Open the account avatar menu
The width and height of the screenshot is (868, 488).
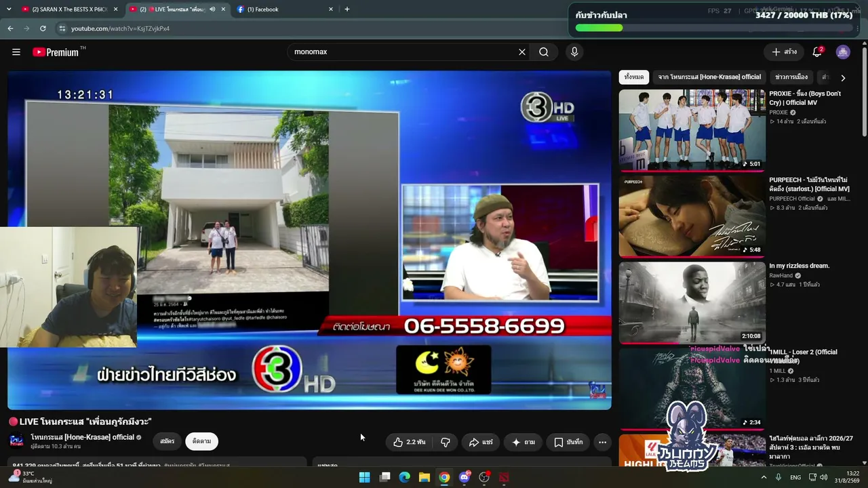click(x=843, y=52)
